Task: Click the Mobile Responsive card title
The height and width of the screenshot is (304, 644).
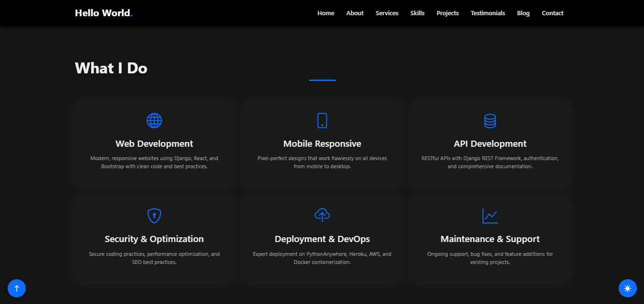Action: (322, 143)
